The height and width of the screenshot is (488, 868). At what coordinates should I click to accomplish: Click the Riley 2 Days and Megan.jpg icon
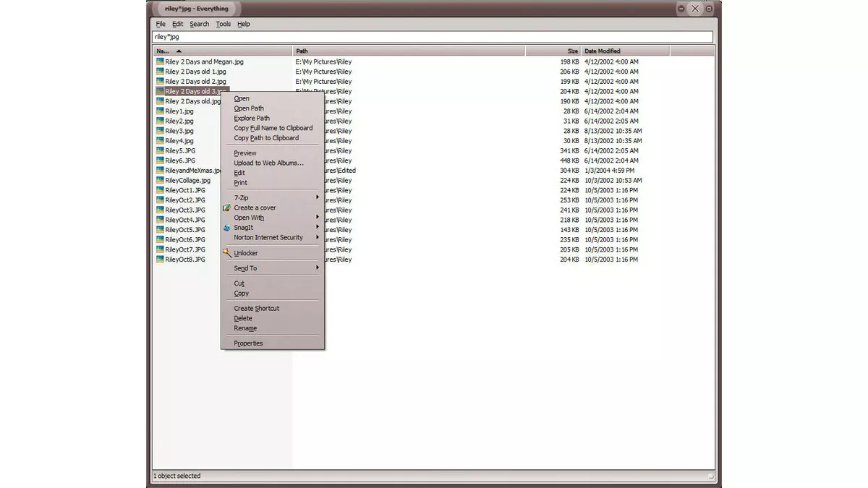tap(159, 61)
